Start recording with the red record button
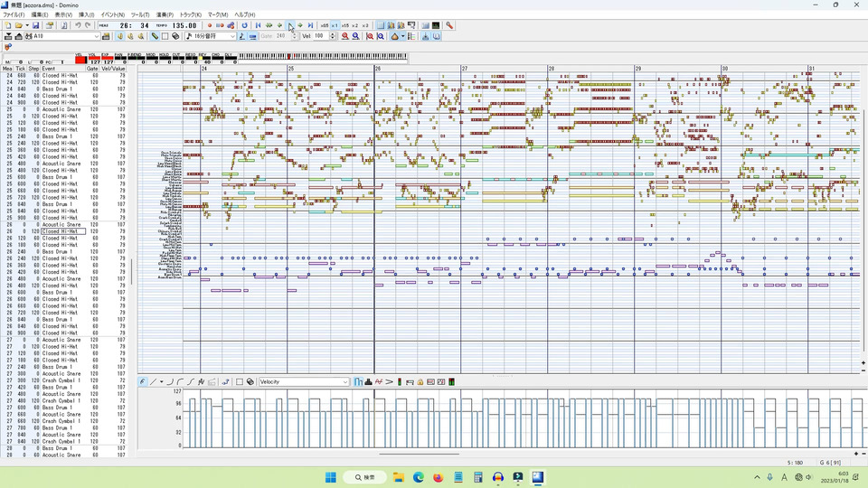 tap(209, 25)
